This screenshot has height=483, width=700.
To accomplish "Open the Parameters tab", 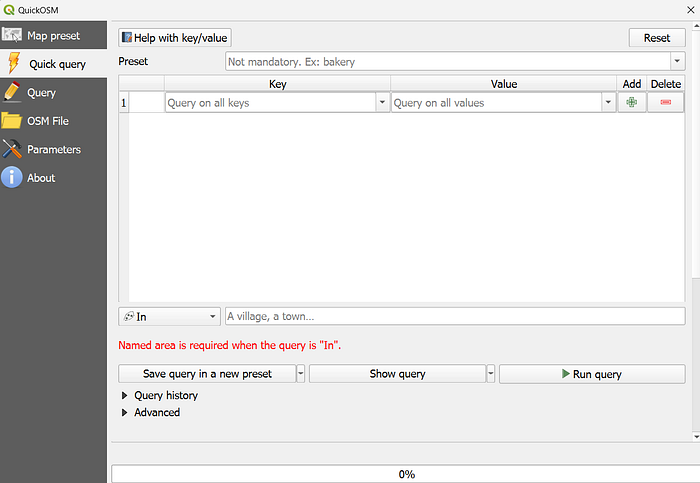I will pos(53,149).
